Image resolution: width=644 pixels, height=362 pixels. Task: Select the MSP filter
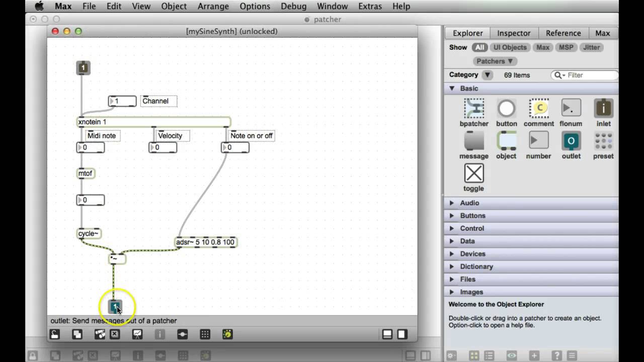[x=566, y=47]
